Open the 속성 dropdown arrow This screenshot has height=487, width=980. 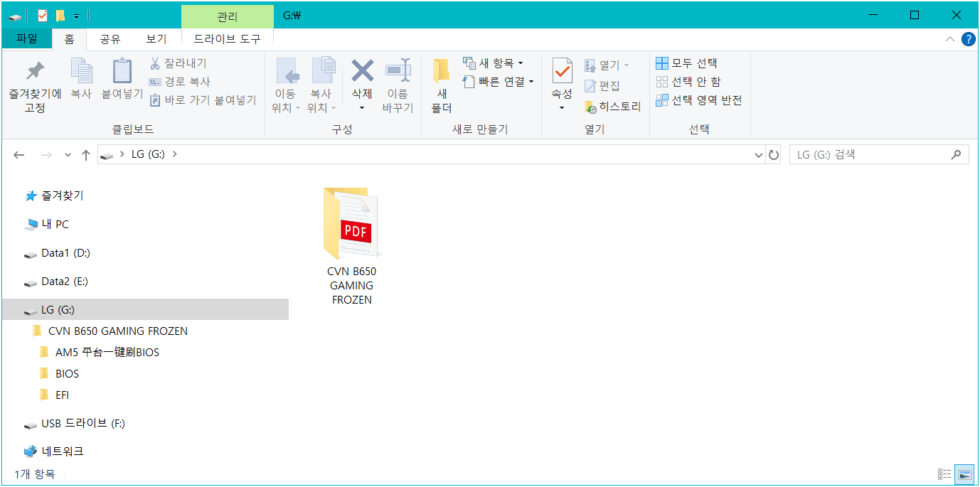click(562, 108)
